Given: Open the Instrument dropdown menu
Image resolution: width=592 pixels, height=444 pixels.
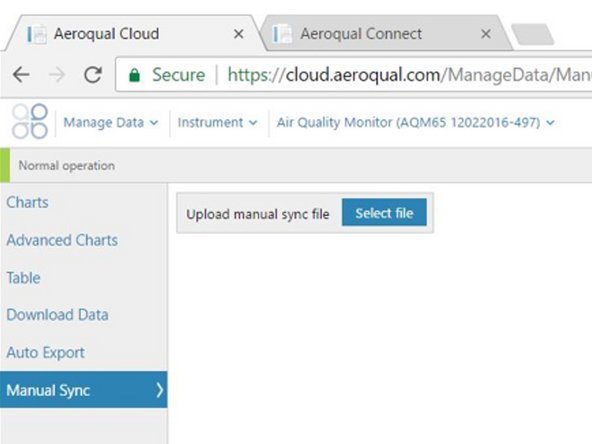Looking at the screenshot, I should [x=217, y=122].
